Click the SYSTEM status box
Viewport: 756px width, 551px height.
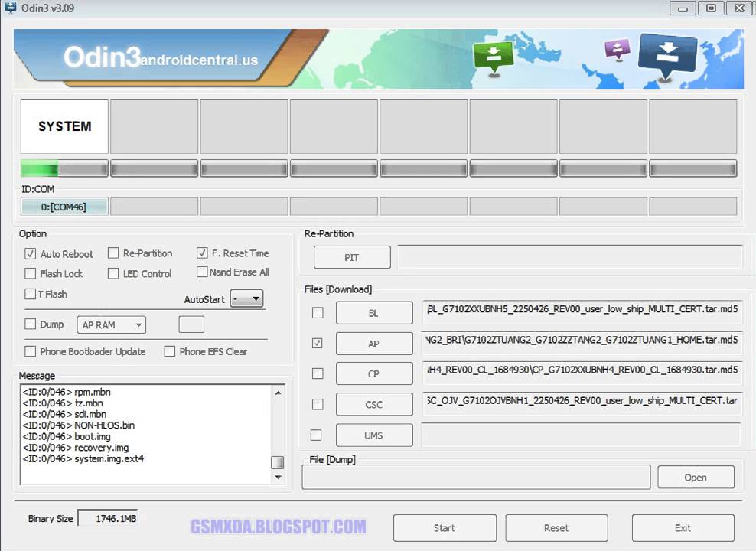(x=64, y=126)
